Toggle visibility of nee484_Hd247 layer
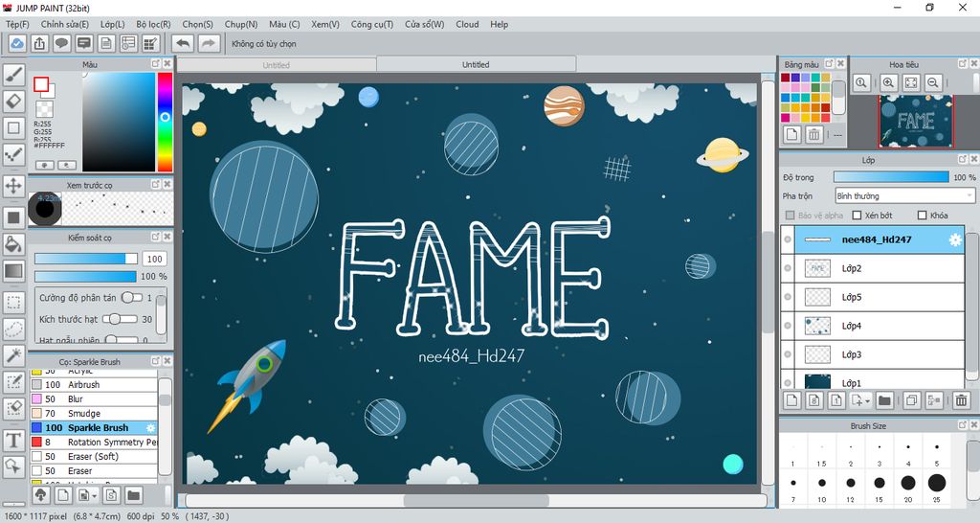 pos(788,239)
